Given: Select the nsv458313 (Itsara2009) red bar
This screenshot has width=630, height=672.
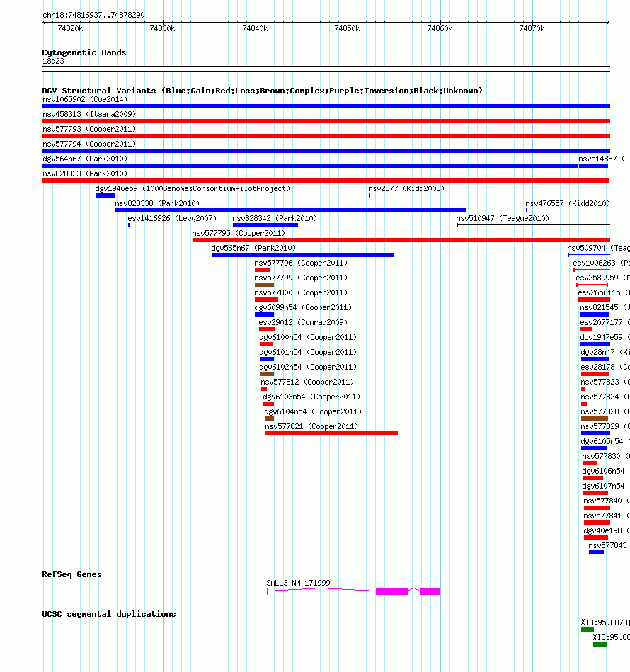Looking at the screenshot, I should (x=326, y=121).
